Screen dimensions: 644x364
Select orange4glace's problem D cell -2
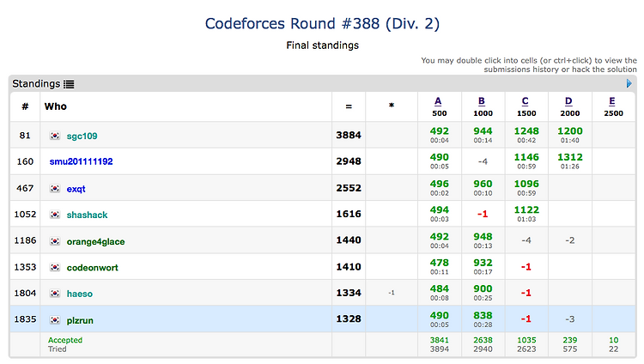click(x=570, y=240)
